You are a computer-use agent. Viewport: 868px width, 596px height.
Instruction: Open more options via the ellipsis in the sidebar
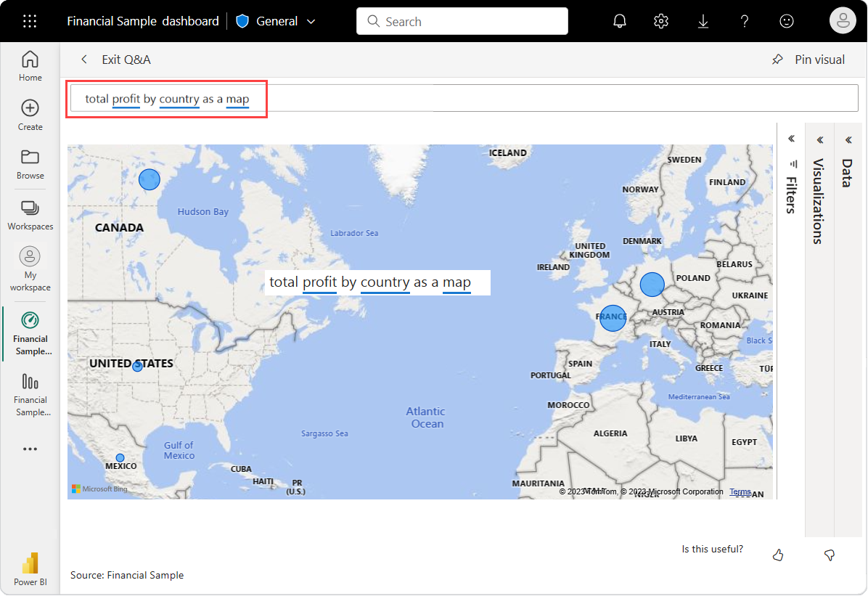(x=30, y=449)
